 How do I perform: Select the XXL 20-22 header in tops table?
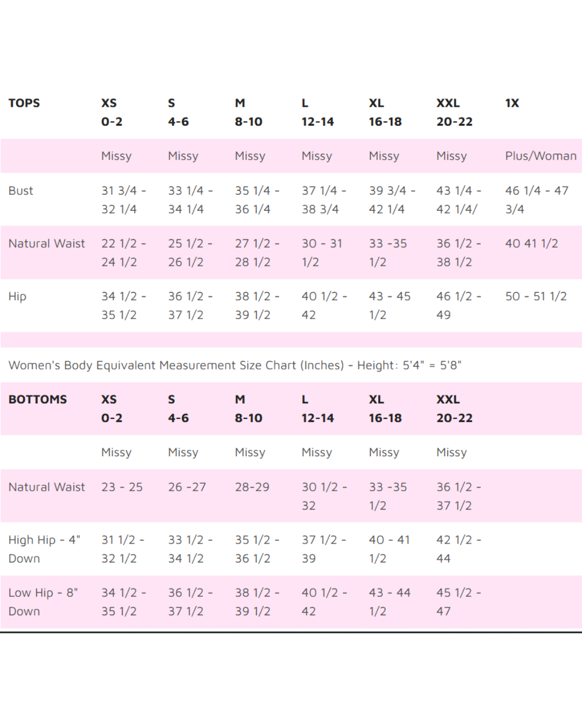tap(454, 112)
